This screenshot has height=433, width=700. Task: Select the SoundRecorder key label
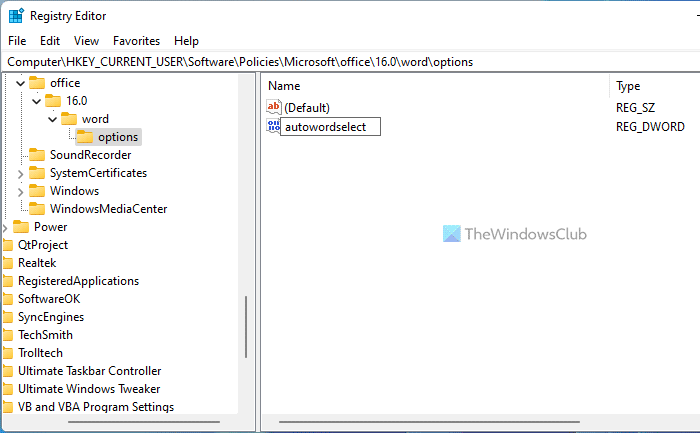(x=91, y=155)
